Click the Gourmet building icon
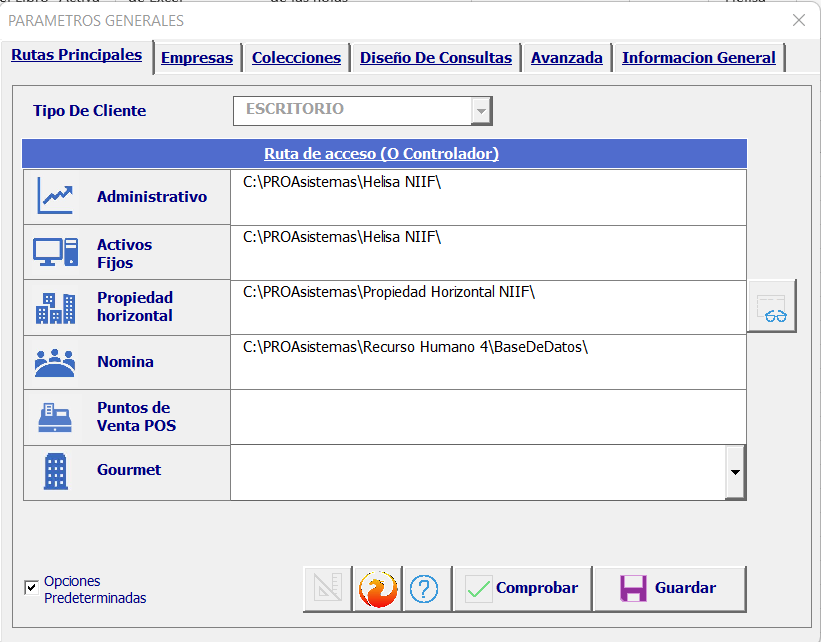Image resolution: width=821 pixels, height=642 pixels. coord(56,471)
